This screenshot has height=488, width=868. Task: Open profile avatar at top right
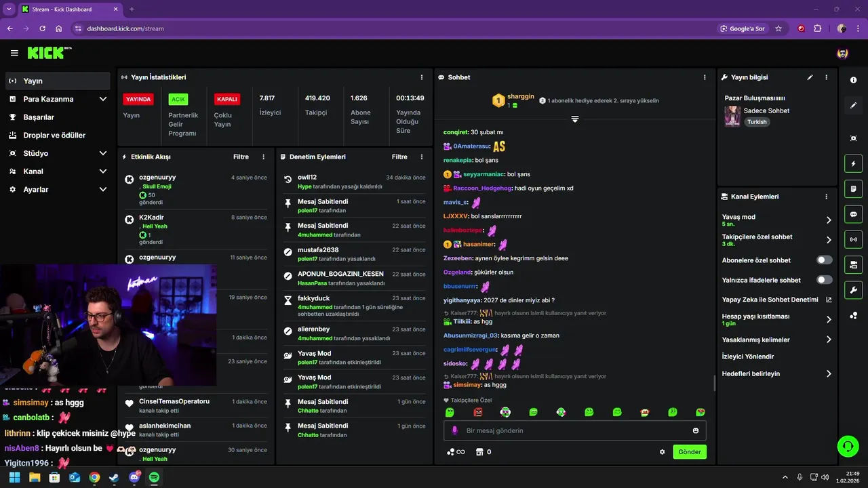[x=843, y=53]
